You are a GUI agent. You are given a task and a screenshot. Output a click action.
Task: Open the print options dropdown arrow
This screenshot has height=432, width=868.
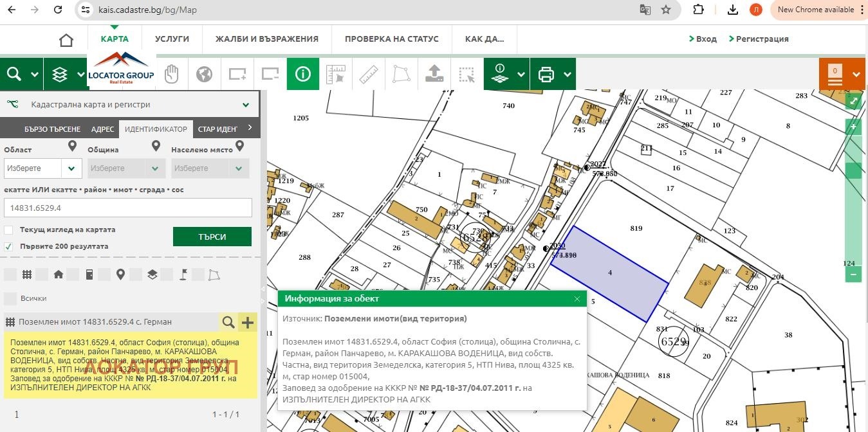pos(568,75)
